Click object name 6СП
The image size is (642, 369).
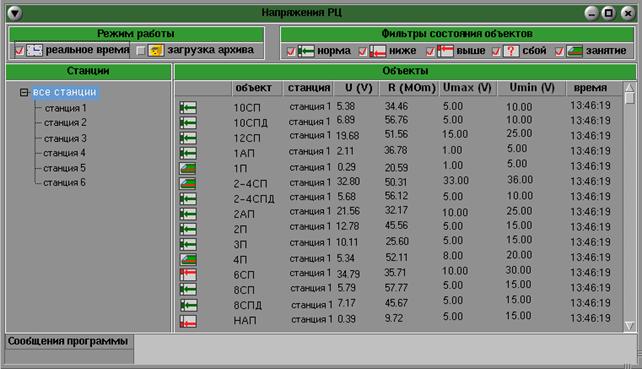tap(244, 275)
